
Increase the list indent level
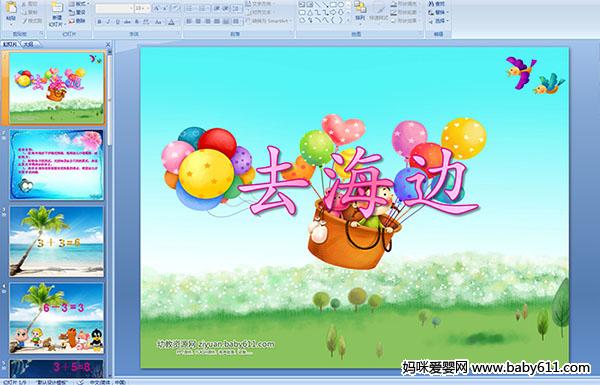pos(226,8)
